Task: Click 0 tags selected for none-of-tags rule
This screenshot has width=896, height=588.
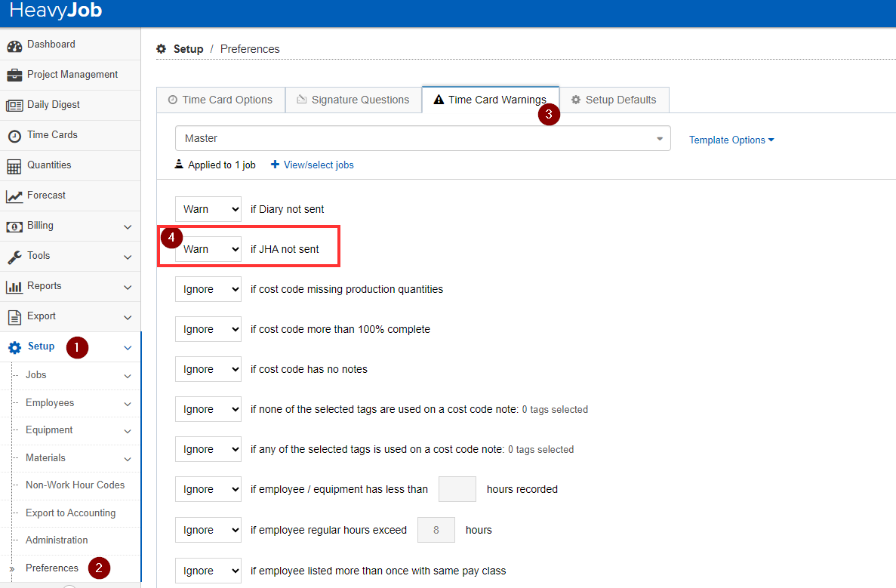Action: click(x=555, y=410)
